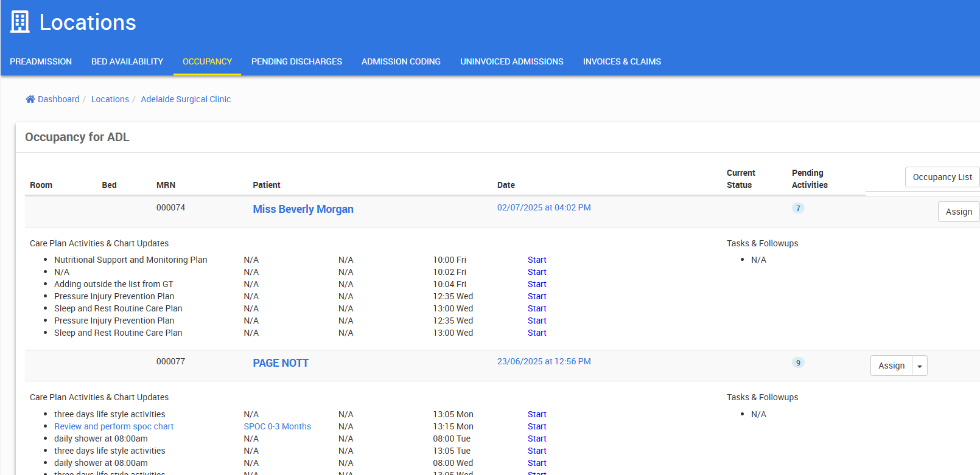Go to the Pending Discharges tab

click(296, 61)
